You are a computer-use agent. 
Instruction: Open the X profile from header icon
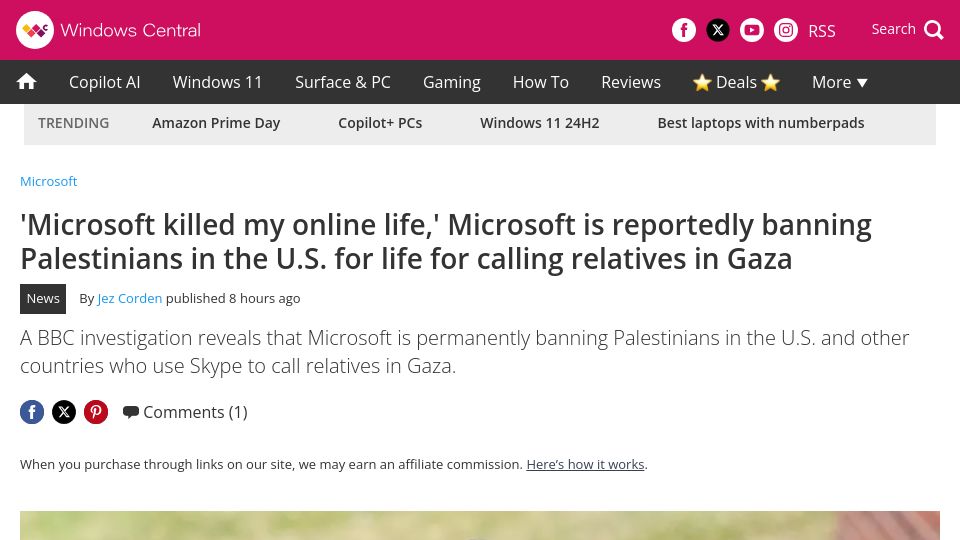(718, 30)
